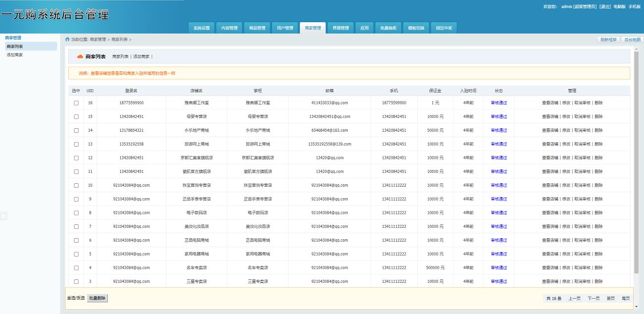Click 商家列表 link next to the panel title

coord(120,56)
